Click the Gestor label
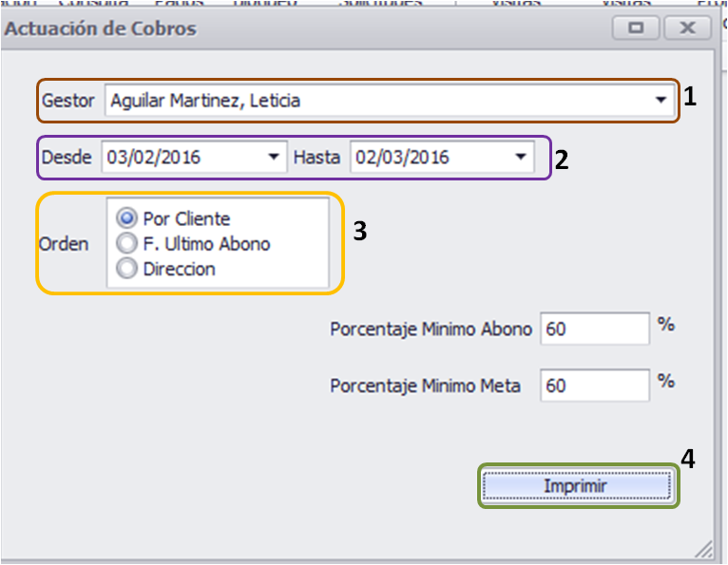 click(67, 101)
